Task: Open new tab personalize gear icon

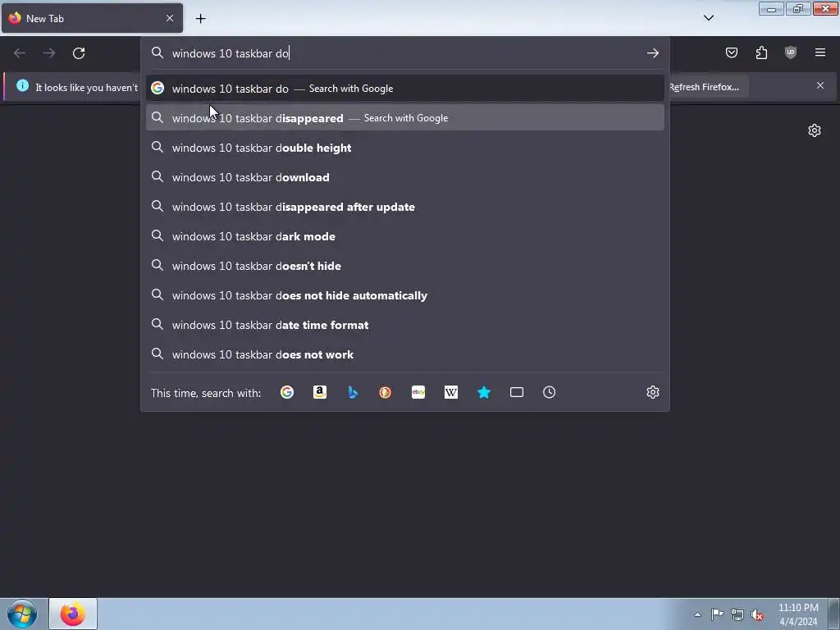Action: click(815, 130)
